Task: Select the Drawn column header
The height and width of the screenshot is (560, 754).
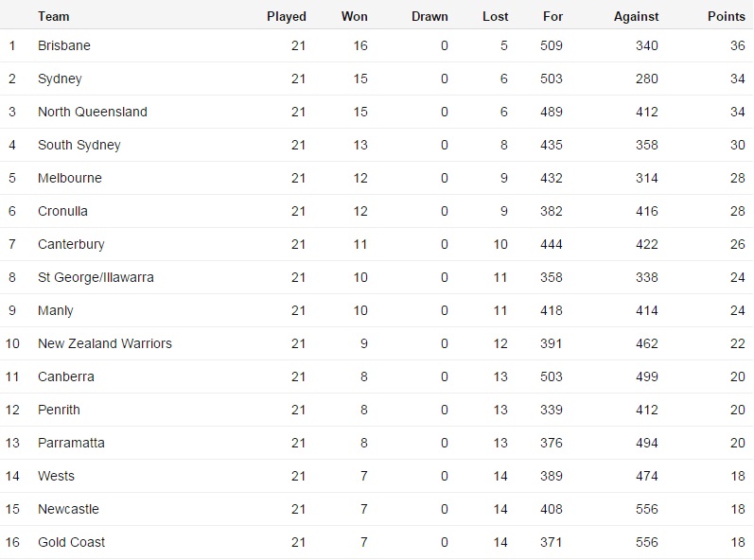Action: [430, 16]
